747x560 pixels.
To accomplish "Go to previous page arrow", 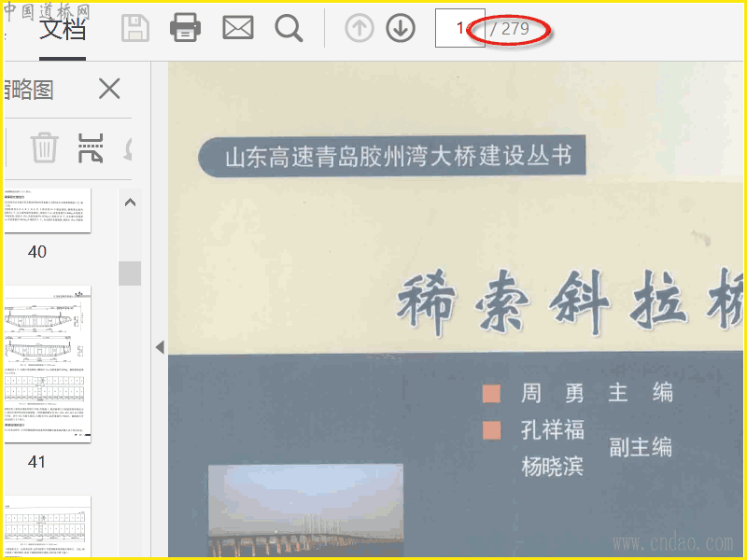I will [359, 28].
